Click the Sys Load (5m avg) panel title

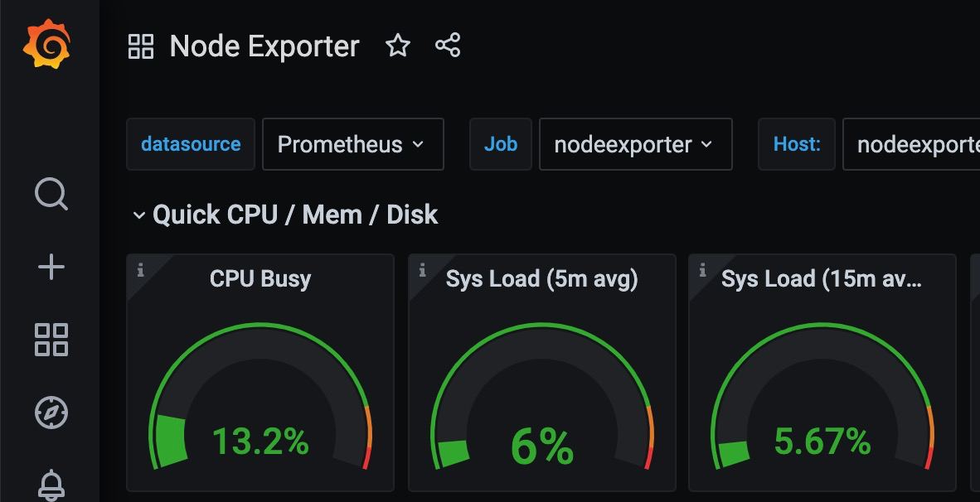tap(542, 278)
